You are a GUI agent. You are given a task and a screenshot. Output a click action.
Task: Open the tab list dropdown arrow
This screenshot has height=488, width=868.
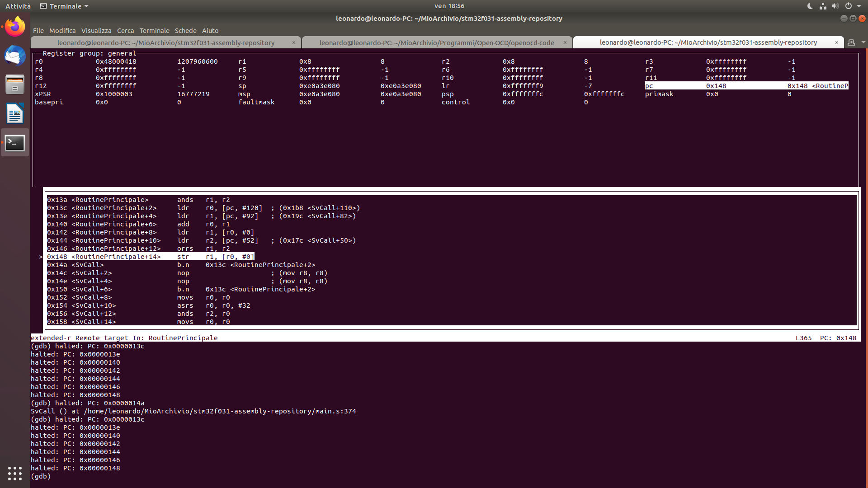(863, 42)
